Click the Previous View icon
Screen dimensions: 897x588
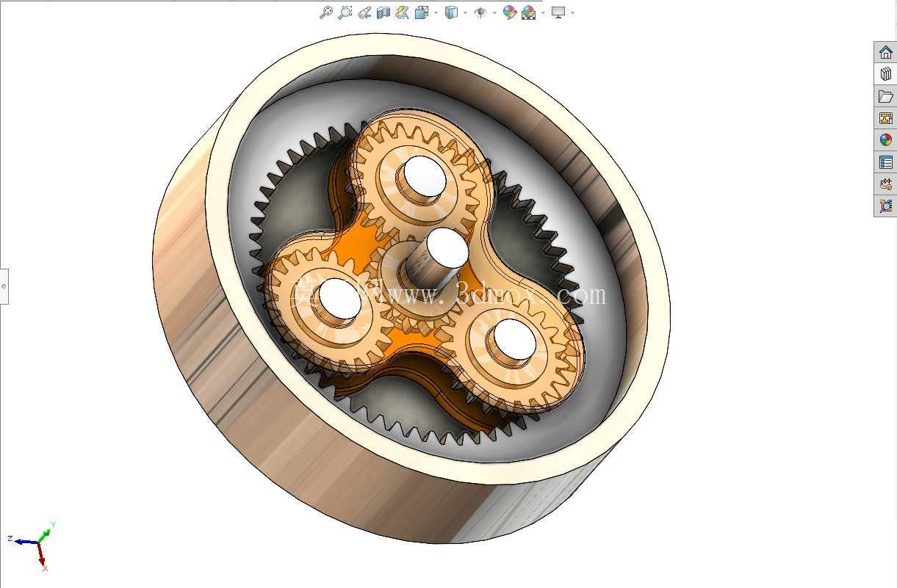(x=364, y=12)
